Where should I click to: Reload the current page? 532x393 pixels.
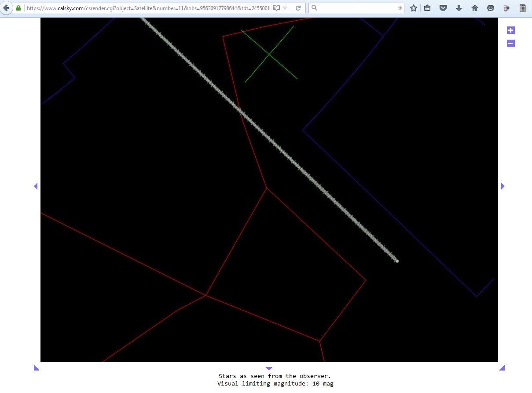(298, 8)
